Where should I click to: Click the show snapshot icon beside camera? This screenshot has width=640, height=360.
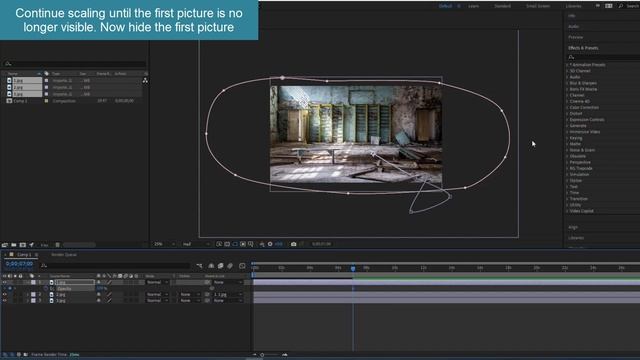click(x=302, y=244)
